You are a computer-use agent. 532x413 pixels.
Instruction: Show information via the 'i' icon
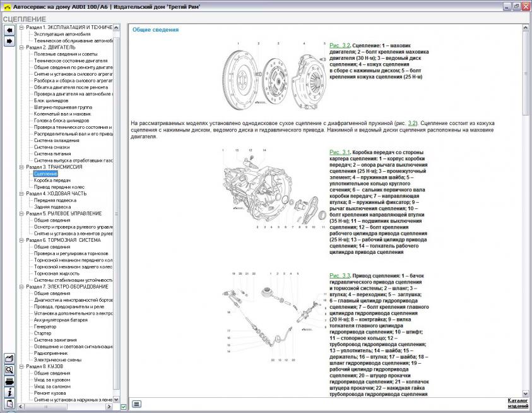pos(9,392)
